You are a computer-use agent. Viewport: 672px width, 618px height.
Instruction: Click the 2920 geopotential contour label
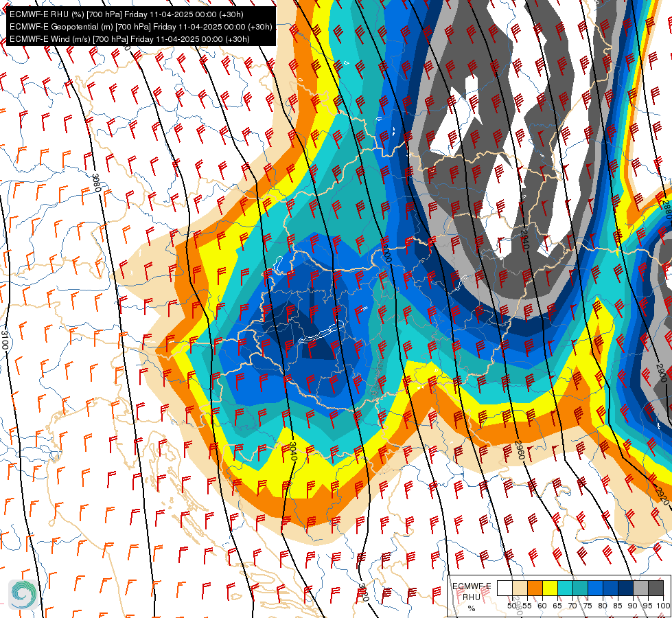662,496
